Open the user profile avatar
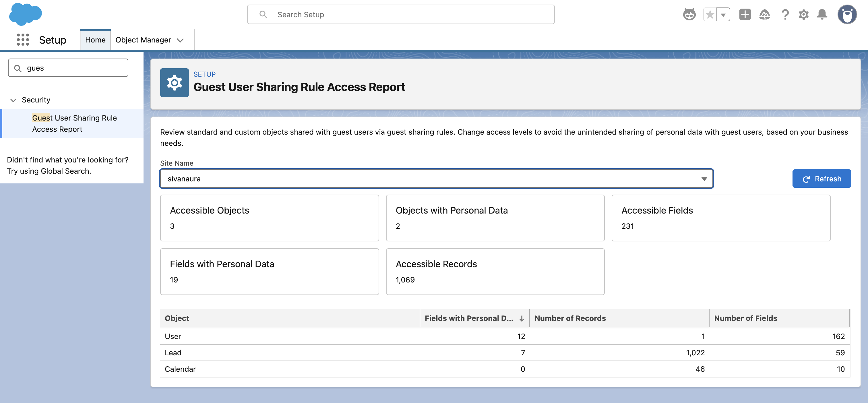This screenshot has height=403, width=868. click(x=847, y=14)
